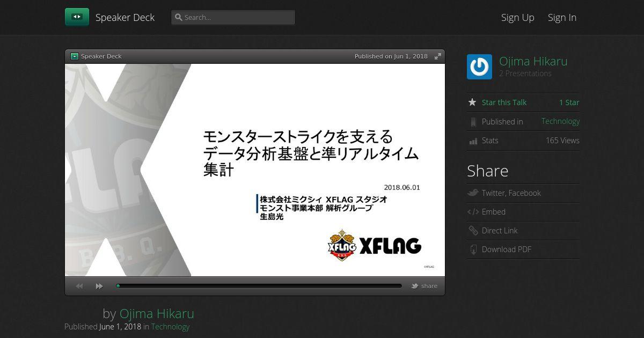This screenshot has width=644, height=338.
Task: Click the Speaker Deck label in player header
Action: 101,56
